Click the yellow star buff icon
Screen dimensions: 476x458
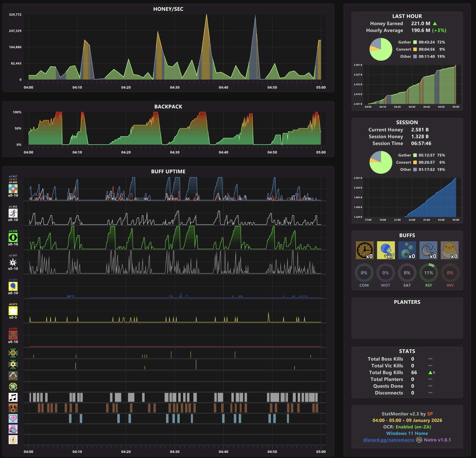click(13, 310)
